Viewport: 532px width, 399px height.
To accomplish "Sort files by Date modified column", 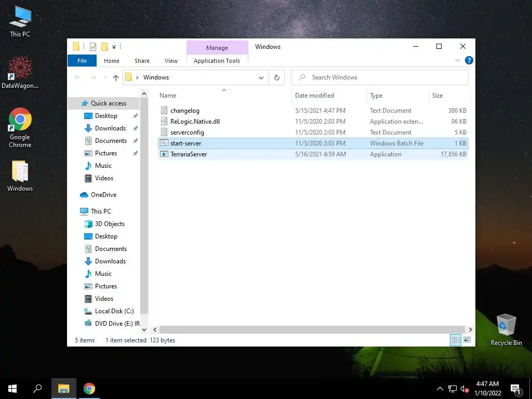I will click(329, 96).
